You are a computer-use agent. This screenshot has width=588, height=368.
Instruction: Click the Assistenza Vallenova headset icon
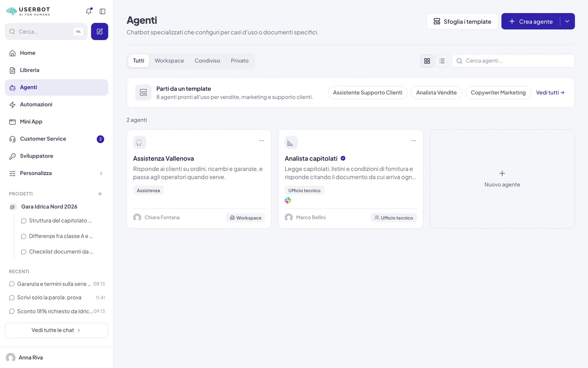point(139,142)
